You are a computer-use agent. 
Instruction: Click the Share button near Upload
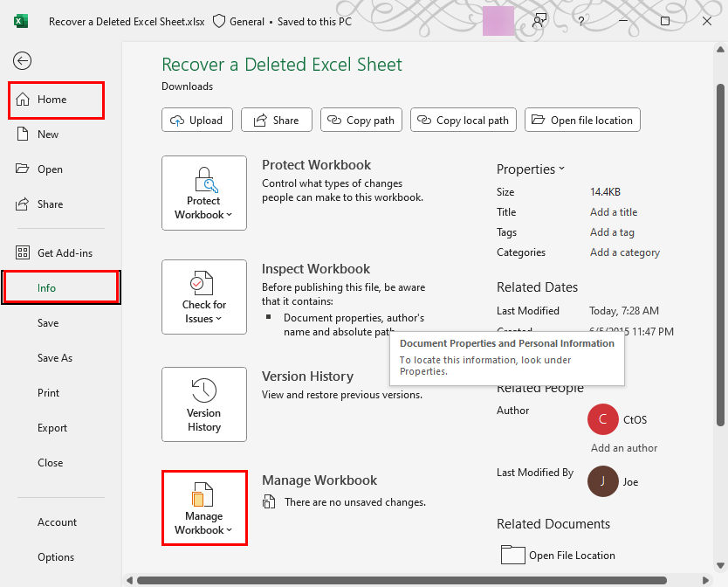point(276,121)
